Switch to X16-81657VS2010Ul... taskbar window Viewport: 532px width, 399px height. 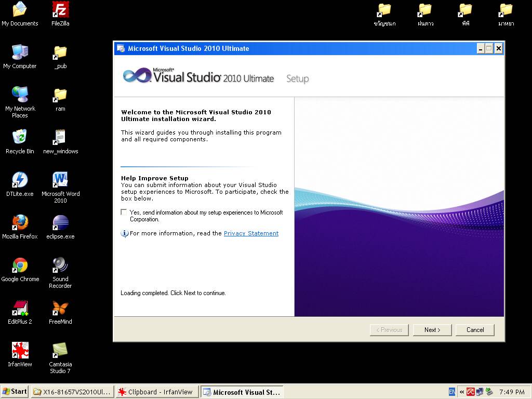[x=72, y=392]
